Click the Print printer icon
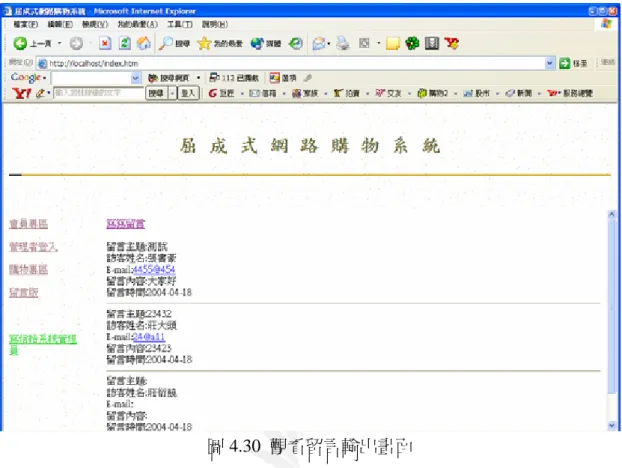Image resolution: width=622 pixels, height=468 pixels. tap(343, 43)
